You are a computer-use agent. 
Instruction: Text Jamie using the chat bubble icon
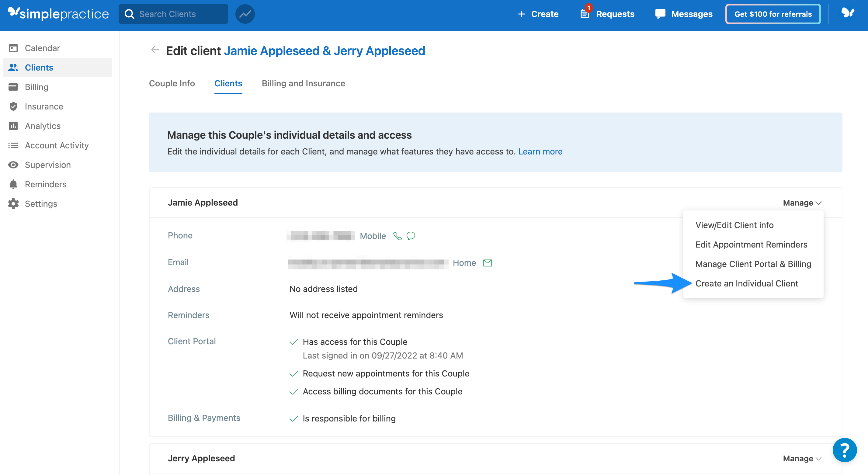[411, 236]
